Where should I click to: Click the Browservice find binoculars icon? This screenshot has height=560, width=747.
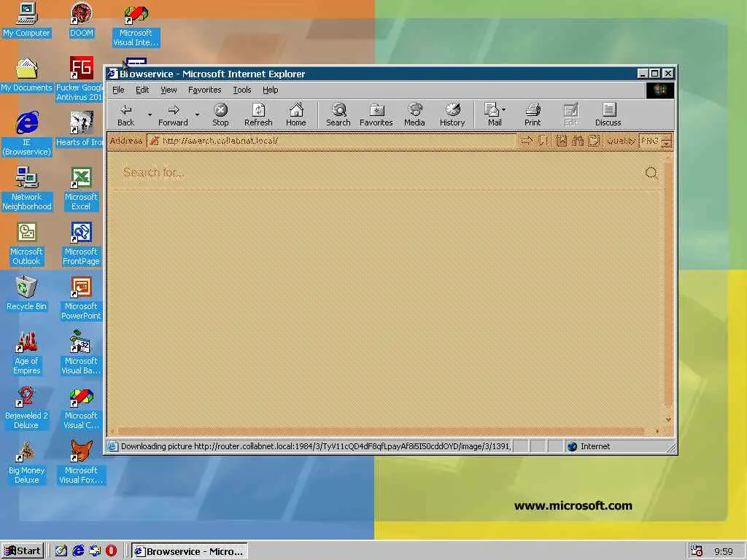578,141
